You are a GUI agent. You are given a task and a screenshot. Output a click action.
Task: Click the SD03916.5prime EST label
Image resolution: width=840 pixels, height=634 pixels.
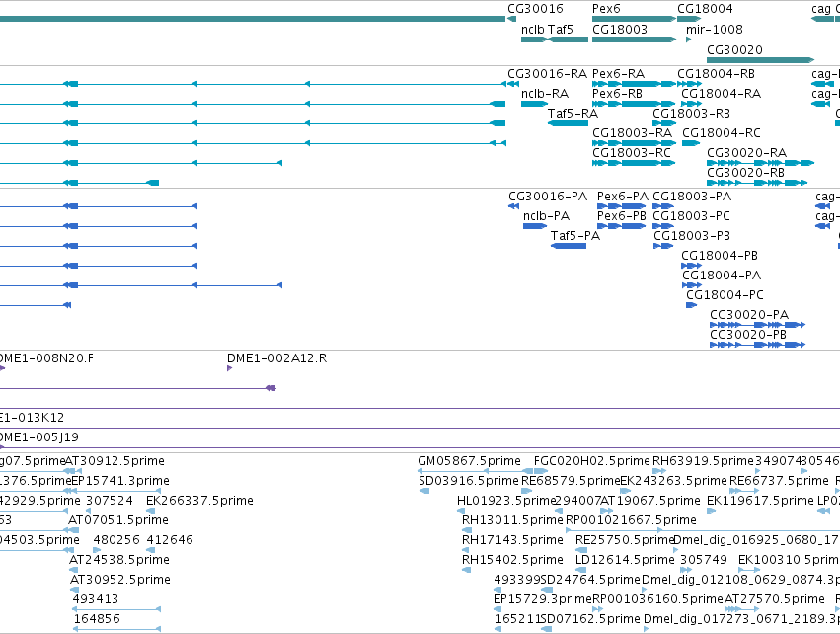(x=469, y=481)
